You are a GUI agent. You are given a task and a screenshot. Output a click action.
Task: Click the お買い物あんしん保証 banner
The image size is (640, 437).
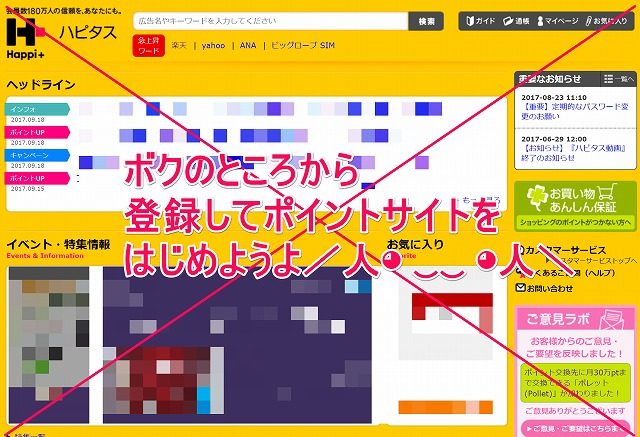[x=575, y=206]
